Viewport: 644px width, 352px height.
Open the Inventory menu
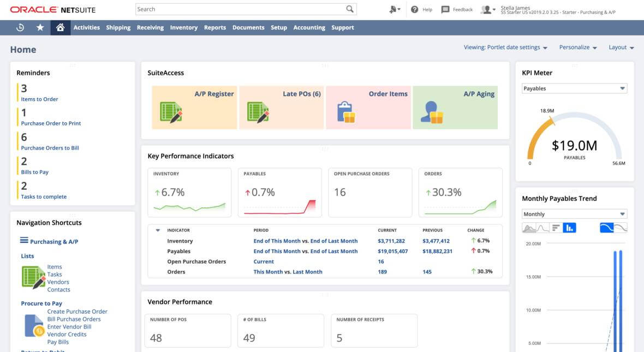click(183, 27)
